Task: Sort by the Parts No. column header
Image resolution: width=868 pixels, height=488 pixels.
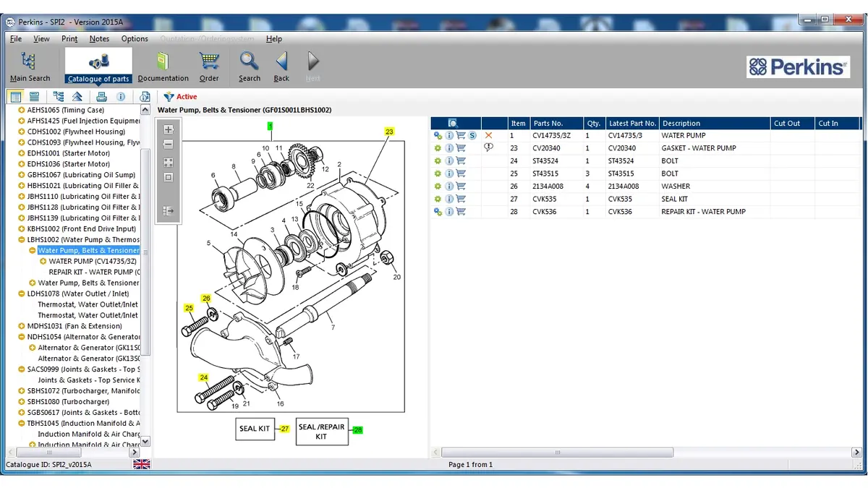Action: click(556, 124)
